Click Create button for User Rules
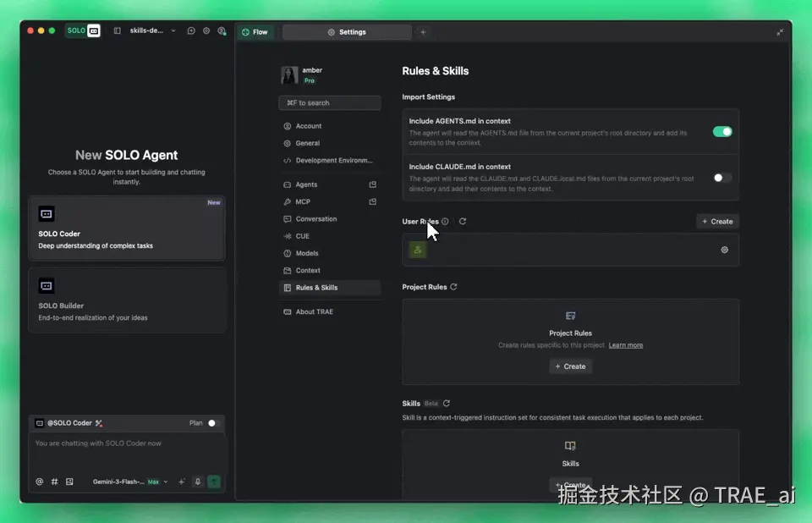The width and height of the screenshot is (812, 523). click(x=717, y=222)
